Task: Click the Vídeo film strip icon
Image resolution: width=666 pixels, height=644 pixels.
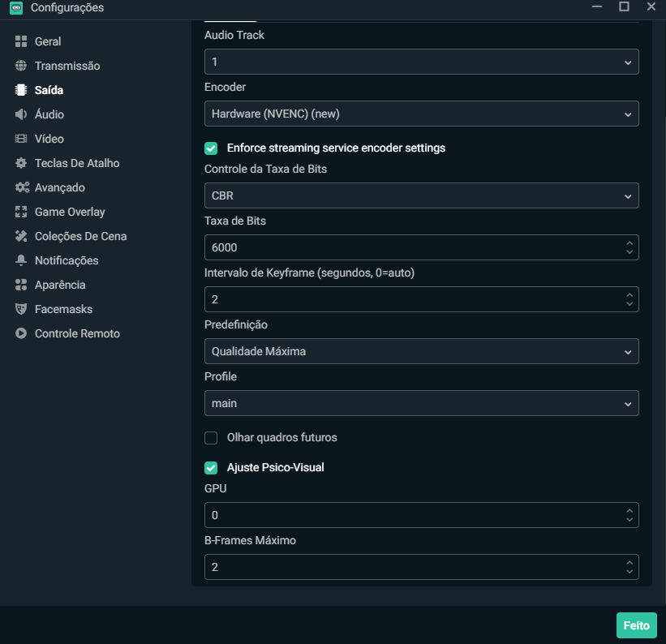Action: 21,139
